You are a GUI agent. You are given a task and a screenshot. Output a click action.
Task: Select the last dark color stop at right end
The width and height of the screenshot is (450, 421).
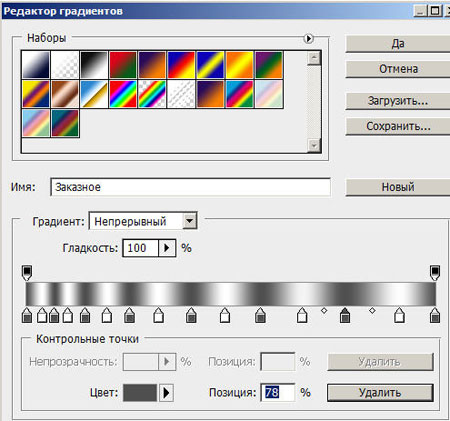[435, 315]
